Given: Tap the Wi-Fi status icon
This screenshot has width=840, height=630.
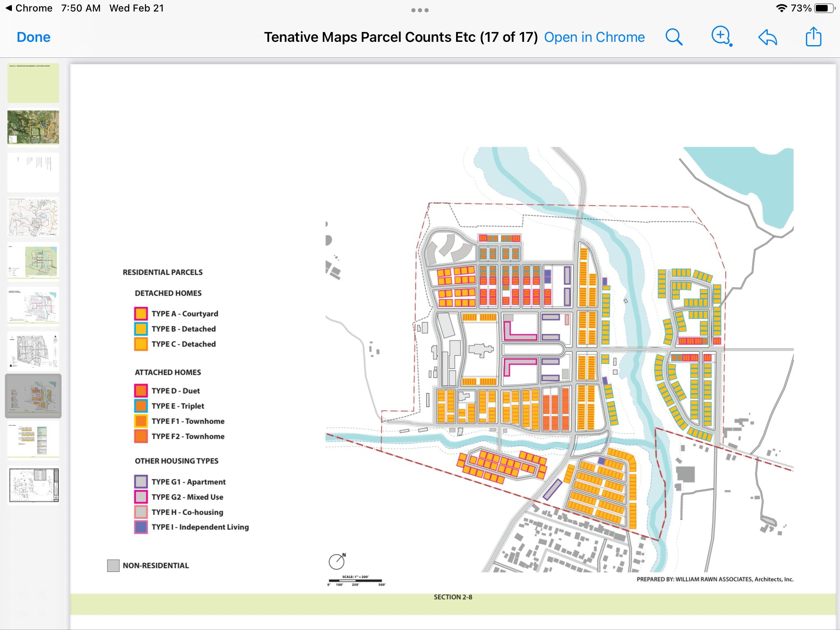Looking at the screenshot, I should (x=782, y=8).
